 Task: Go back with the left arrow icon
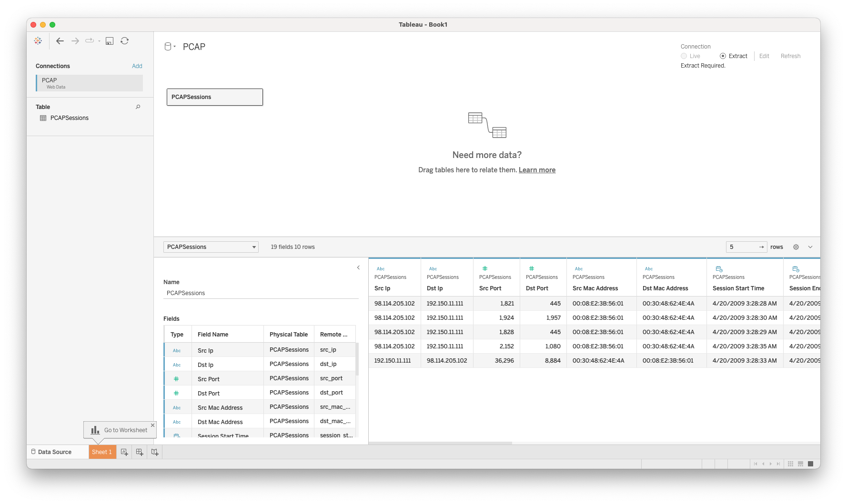60,41
